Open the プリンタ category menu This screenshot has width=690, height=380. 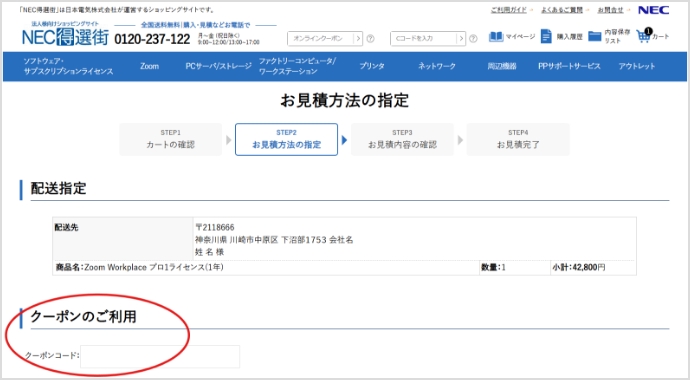[x=372, y=66]
